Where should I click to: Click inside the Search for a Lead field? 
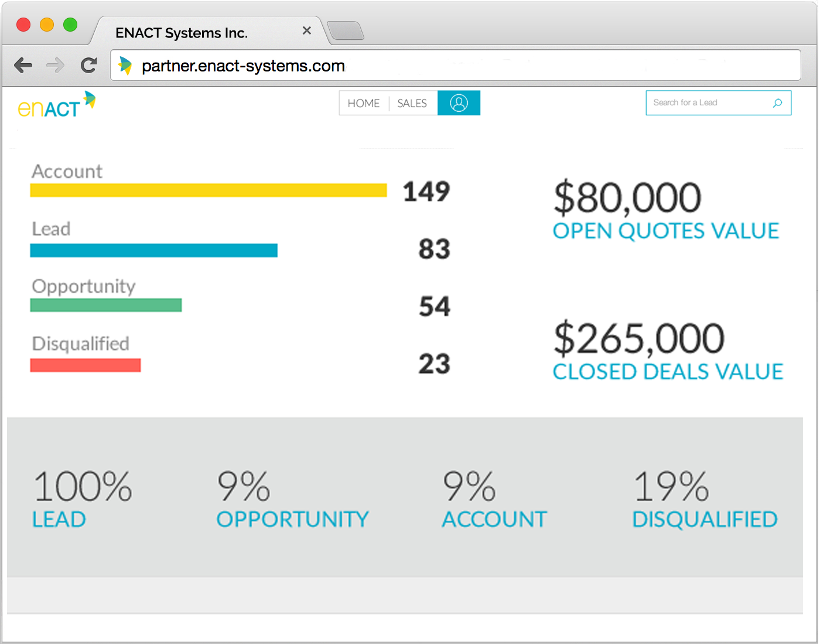(703, 102)
